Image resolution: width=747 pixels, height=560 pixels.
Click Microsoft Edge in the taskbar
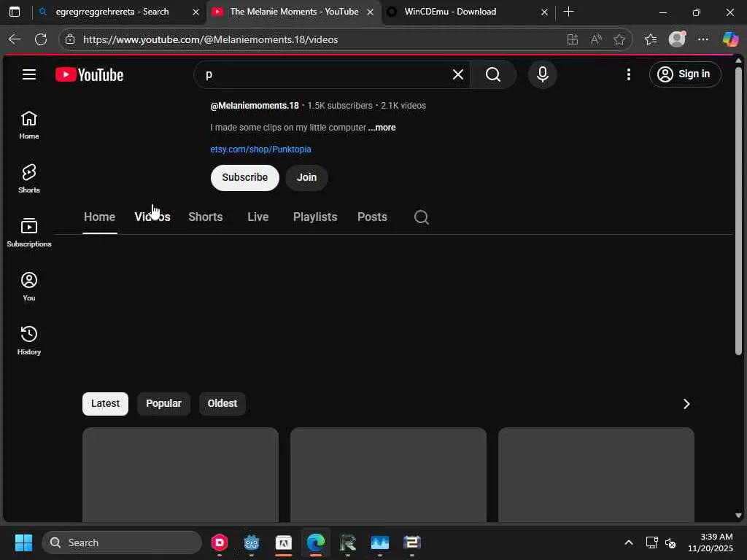[315, 542]
